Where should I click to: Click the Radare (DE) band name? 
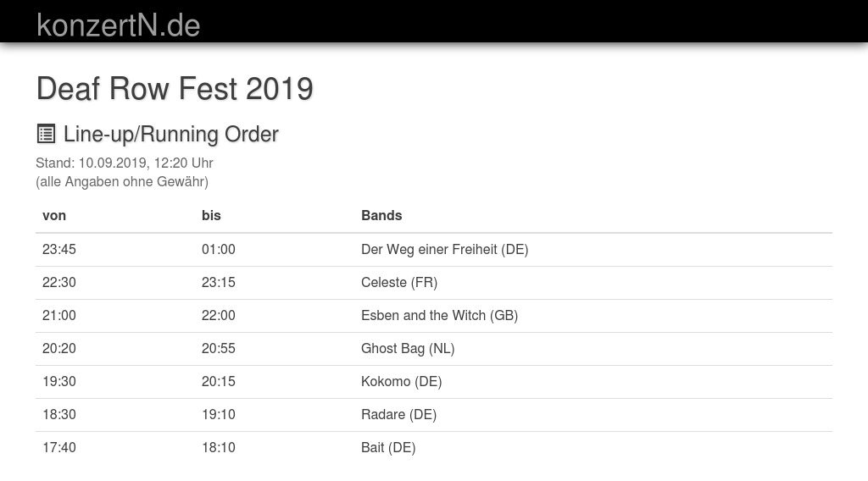398,414
